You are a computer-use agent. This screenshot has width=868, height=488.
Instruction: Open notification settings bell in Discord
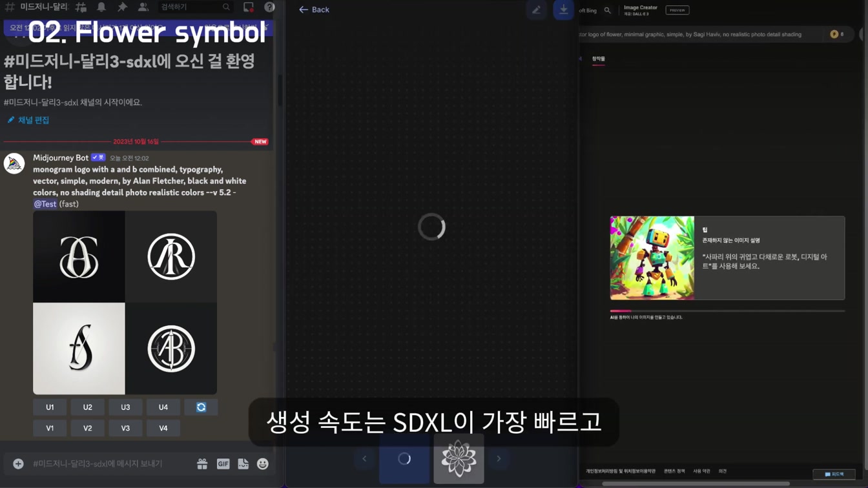101,7
